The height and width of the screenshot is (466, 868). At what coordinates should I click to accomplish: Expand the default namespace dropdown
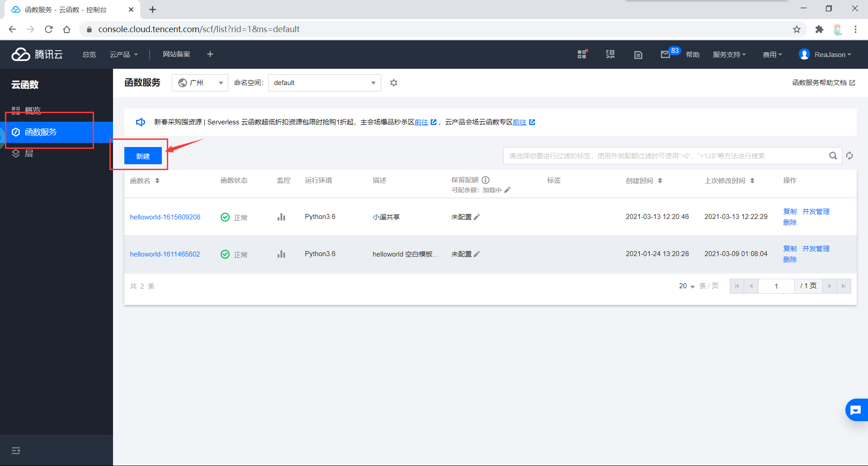(325, 83)
